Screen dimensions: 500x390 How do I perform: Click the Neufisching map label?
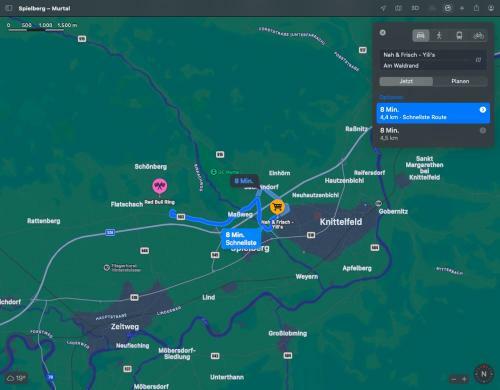(132, 346)
